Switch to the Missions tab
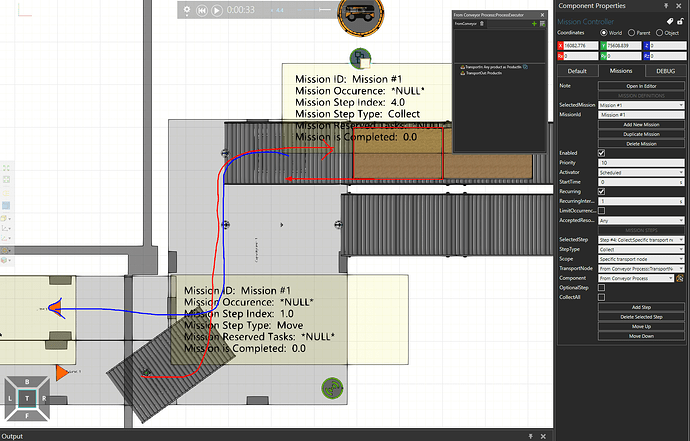 [x=621, y=71]
